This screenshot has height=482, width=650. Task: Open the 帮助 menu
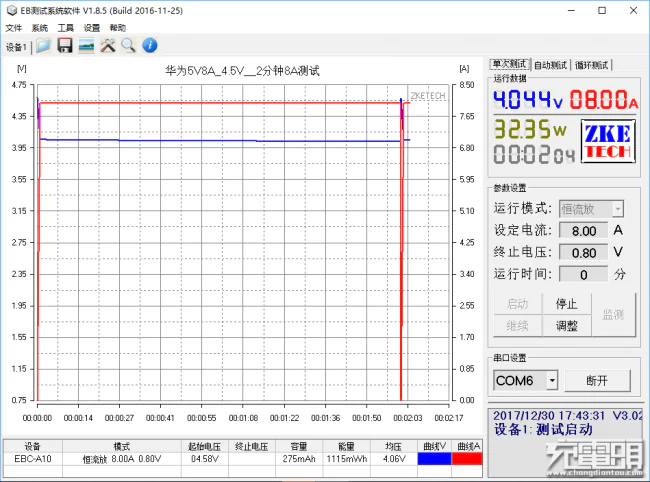118,28
